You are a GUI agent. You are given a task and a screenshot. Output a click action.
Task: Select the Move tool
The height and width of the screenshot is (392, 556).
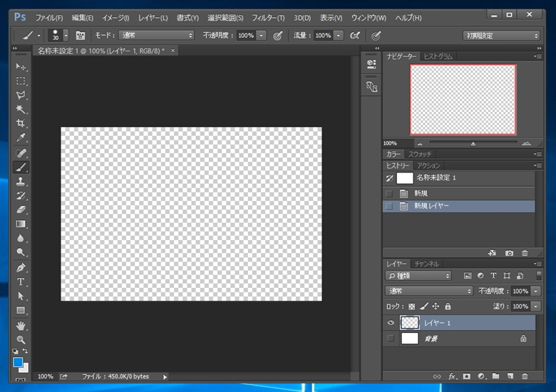[21, 66]
